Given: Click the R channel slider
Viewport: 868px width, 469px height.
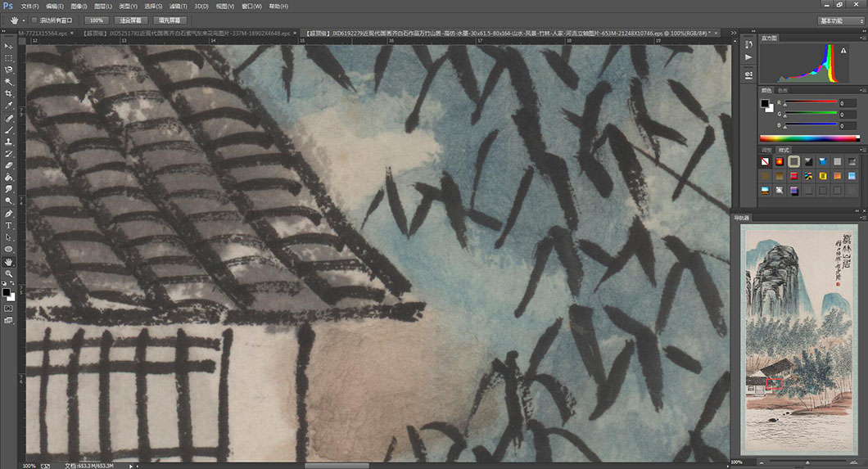Looking at the screenshot, I should [811, 101].
